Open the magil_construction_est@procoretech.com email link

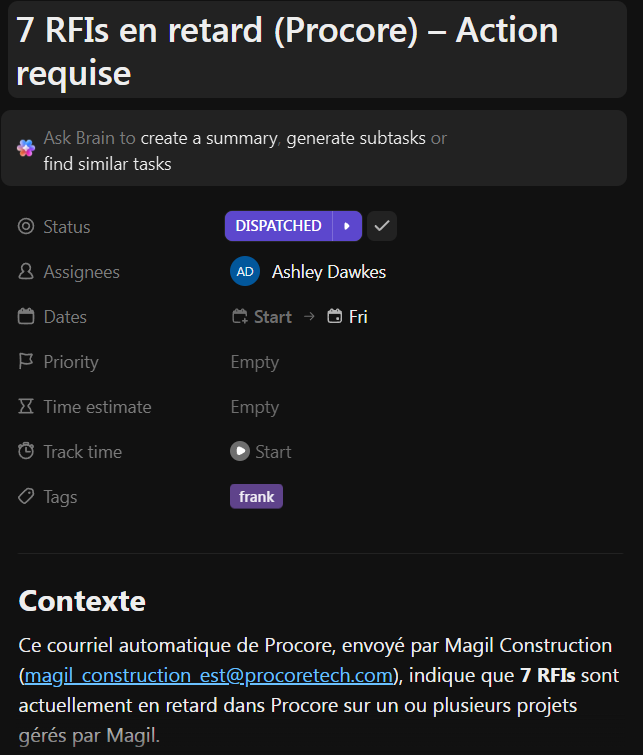tap(208, 676)
